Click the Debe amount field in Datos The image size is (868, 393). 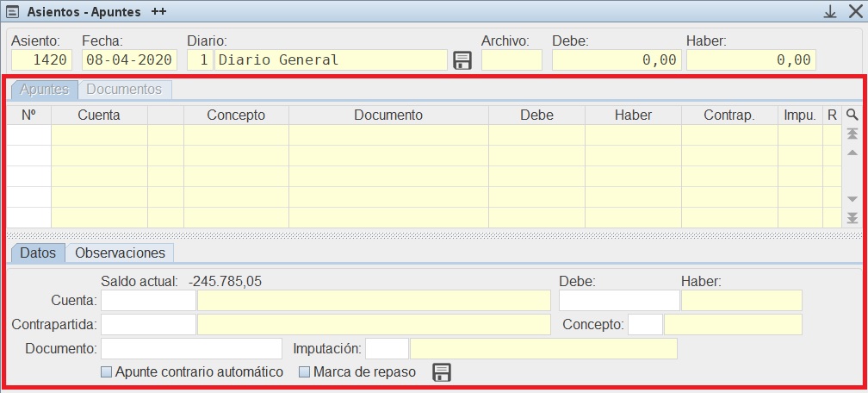pos(618,300)
